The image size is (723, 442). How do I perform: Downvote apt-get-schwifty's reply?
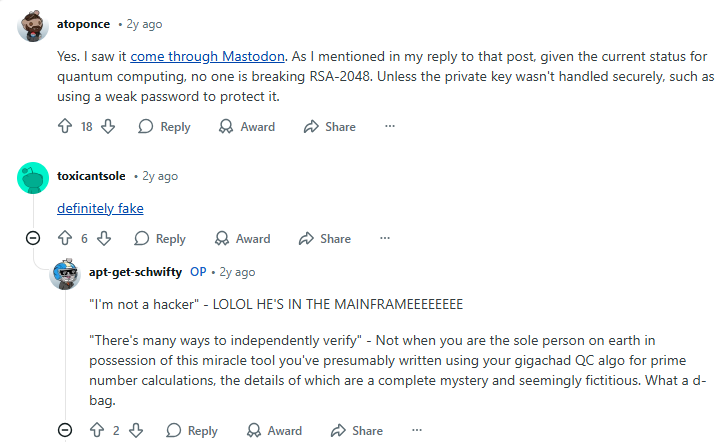(136, 430)
